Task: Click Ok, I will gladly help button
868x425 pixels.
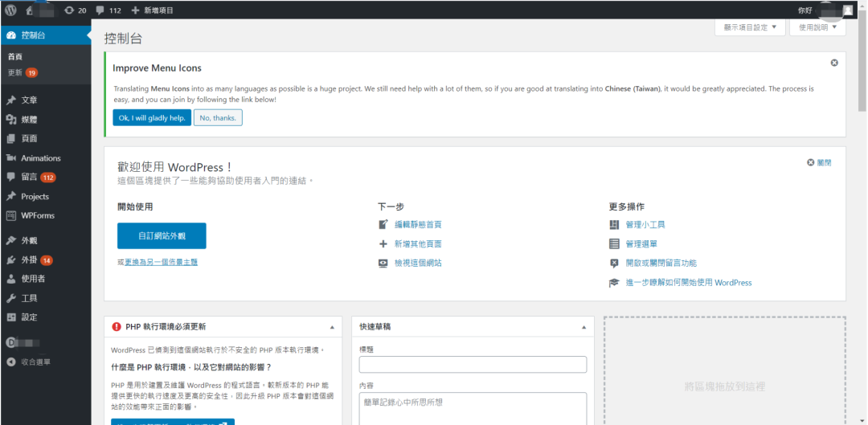Action: coord(152,118)
